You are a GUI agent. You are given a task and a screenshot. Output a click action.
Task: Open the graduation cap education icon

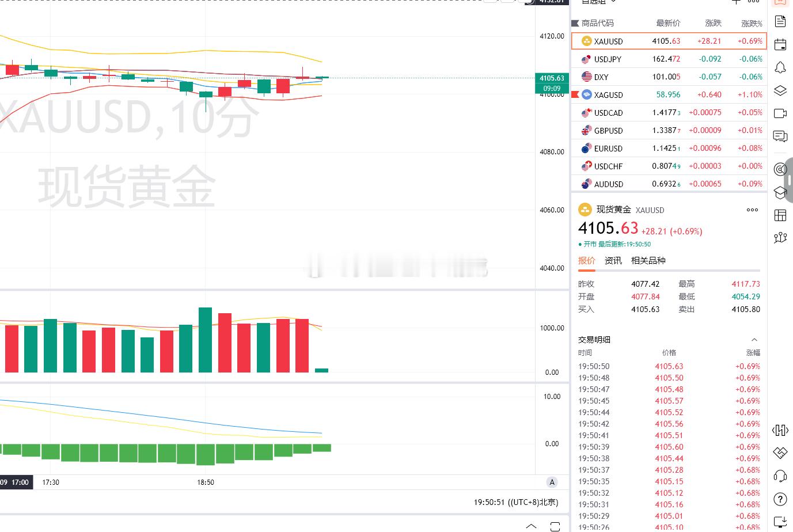coord(780,192)
